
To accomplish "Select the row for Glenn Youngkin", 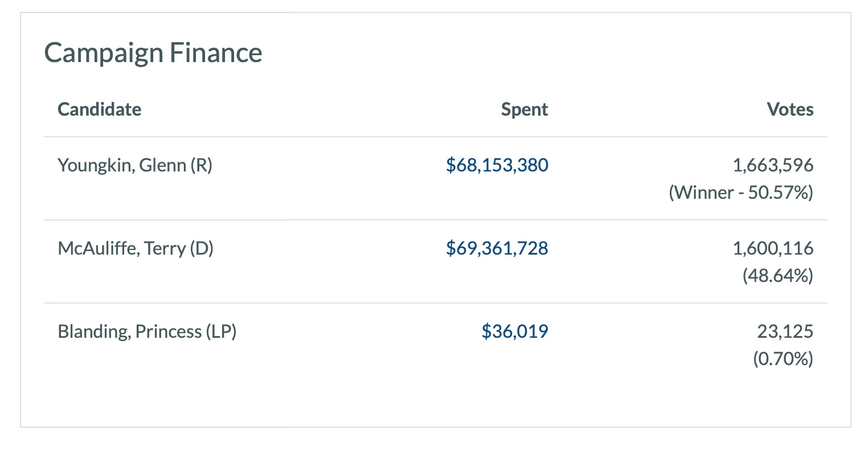I will click(436, 178).
